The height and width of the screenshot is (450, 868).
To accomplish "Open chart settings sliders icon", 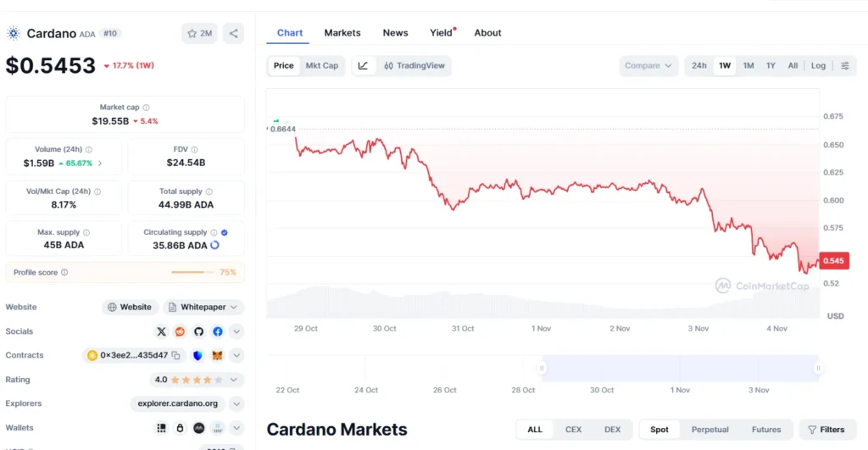I will pos(844,66).
